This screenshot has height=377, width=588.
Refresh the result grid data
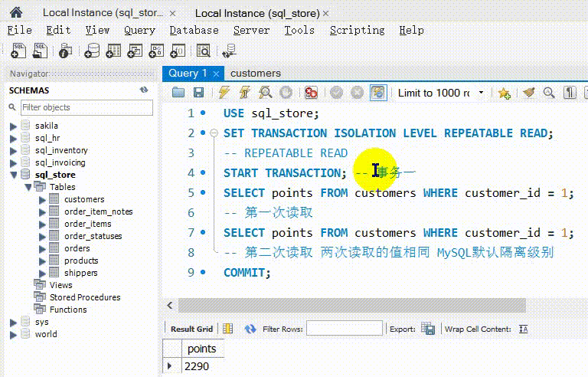tap(250, 329)
